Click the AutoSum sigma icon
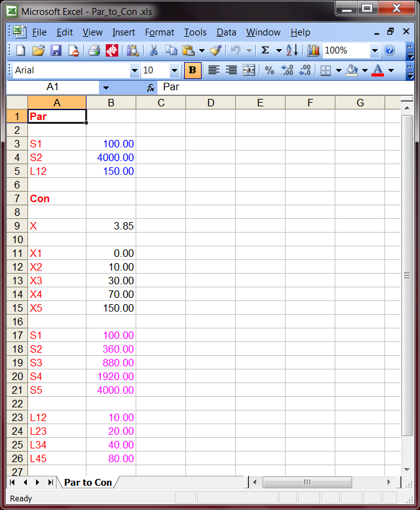 [x=266, y=50]
